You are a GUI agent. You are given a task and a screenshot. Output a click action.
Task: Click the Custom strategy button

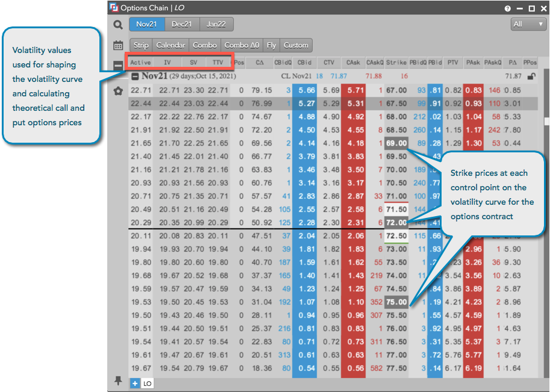coord(296,45)
